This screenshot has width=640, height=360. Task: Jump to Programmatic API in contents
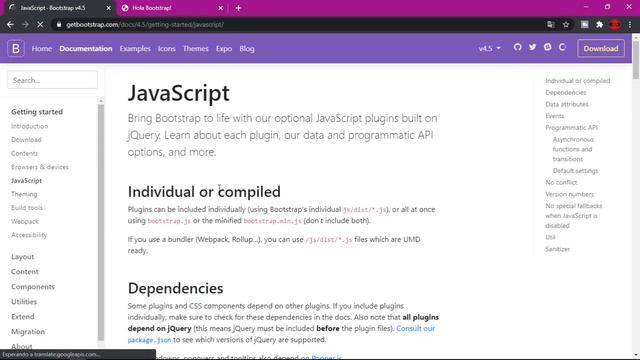pos(571,128)
